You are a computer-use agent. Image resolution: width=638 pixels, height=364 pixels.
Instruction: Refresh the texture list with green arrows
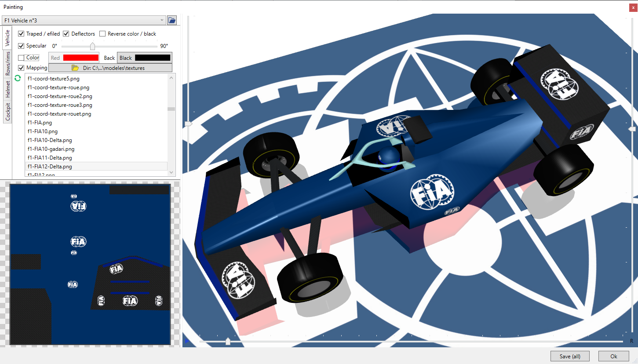point(18,78)
